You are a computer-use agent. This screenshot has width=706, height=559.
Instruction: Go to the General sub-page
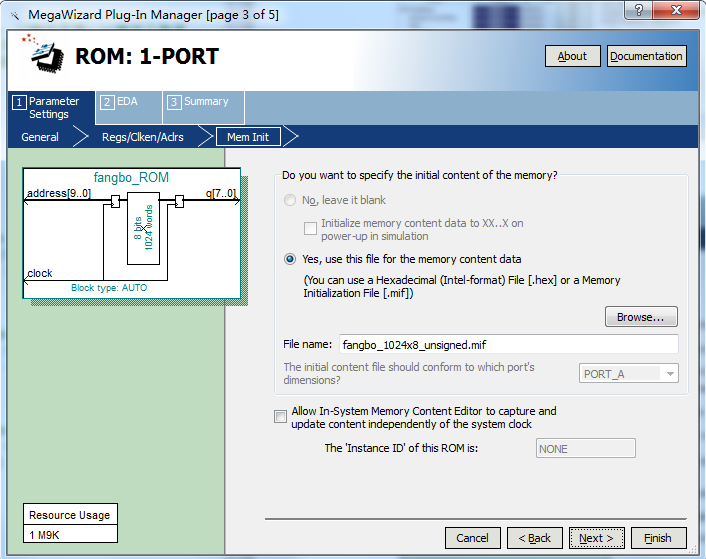point(40,137)
